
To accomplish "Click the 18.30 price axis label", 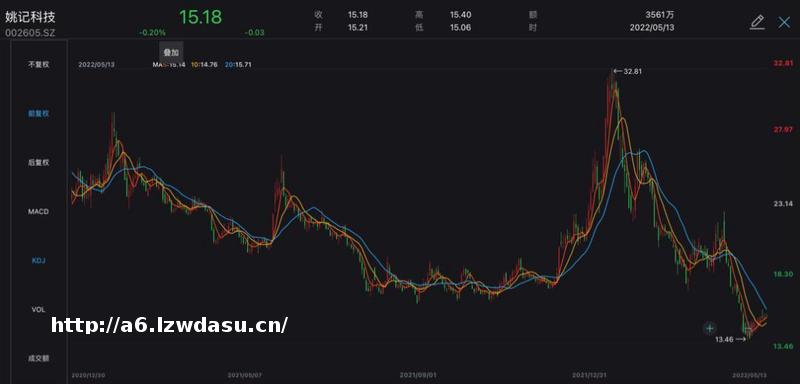I will pos(783,274).
